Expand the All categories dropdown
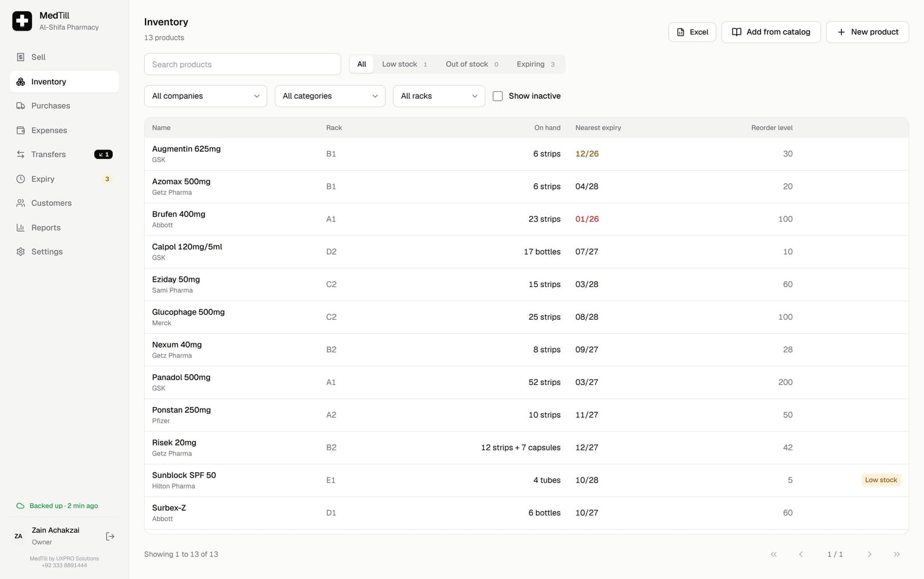 (330, 96)
